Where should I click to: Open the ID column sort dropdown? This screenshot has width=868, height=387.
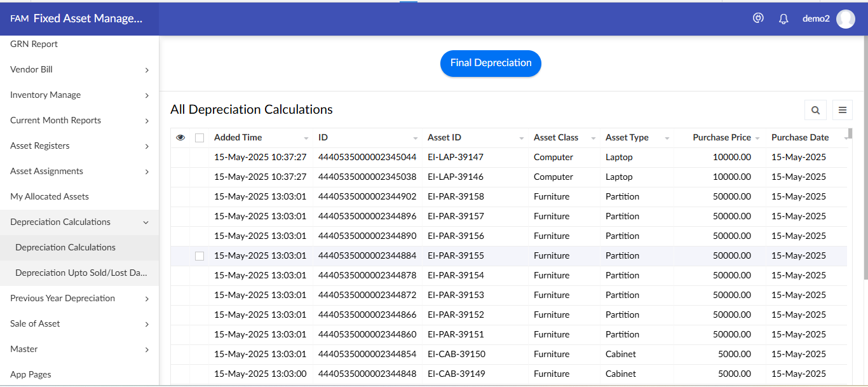point(416,138)
